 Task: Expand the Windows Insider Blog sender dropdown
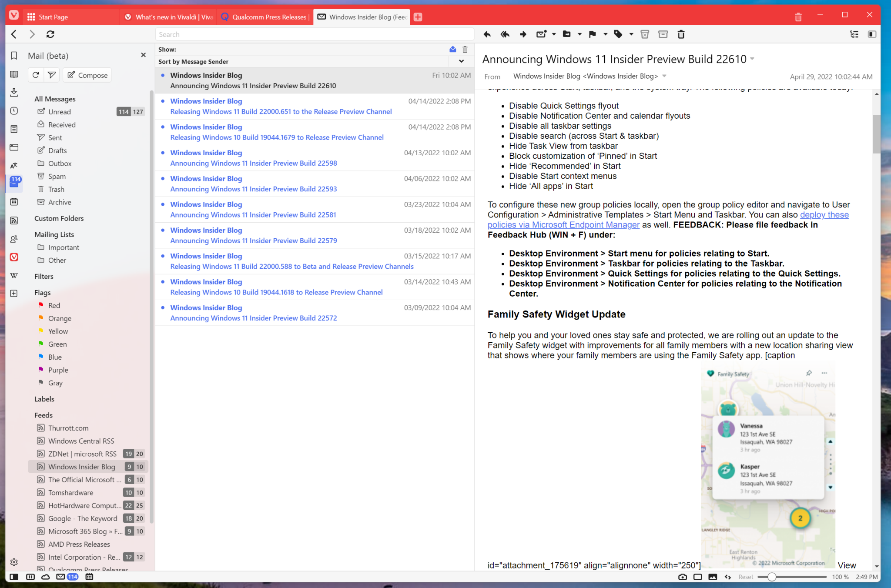[x=664, y=76]
